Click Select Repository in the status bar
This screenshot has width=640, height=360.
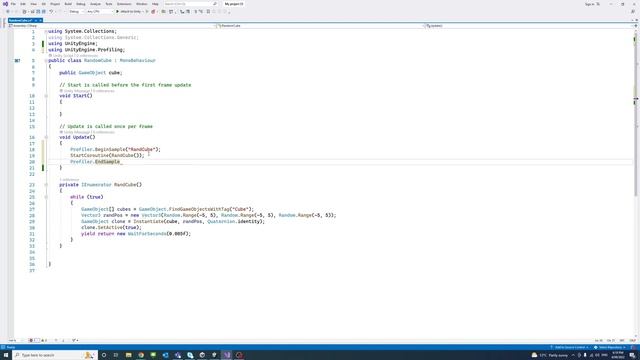coord(610,347)
